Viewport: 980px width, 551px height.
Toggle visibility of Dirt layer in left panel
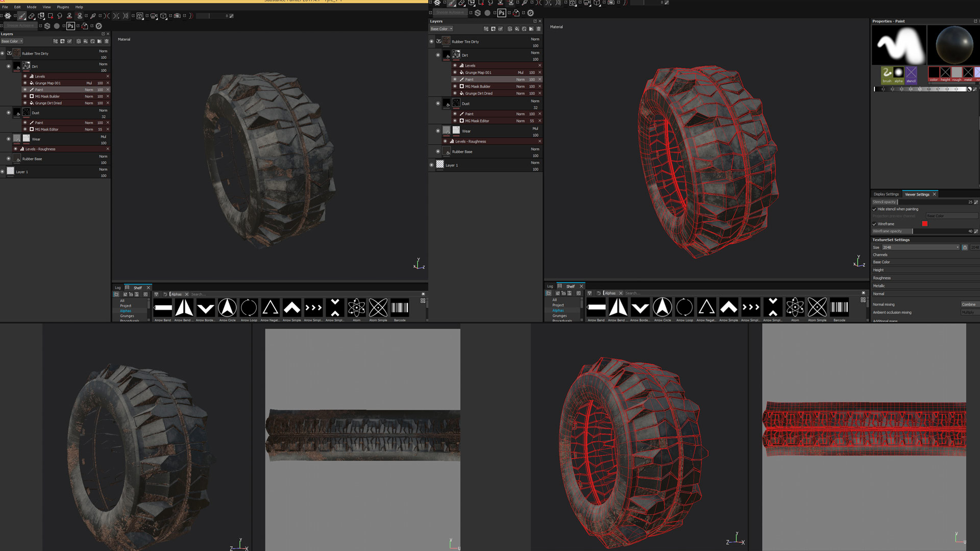[9, 66]
